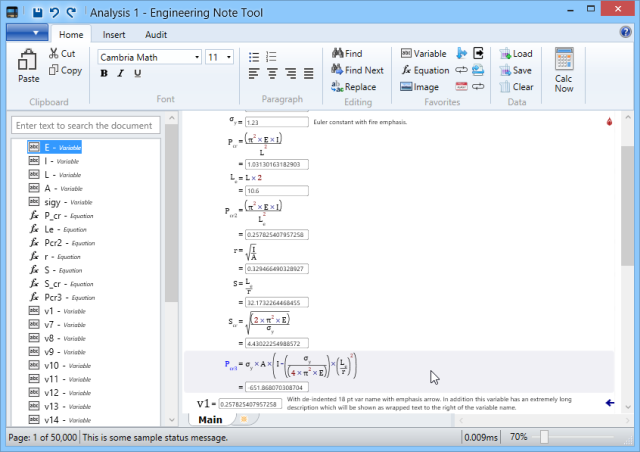Toggle bold formatting

click(104, 73)
